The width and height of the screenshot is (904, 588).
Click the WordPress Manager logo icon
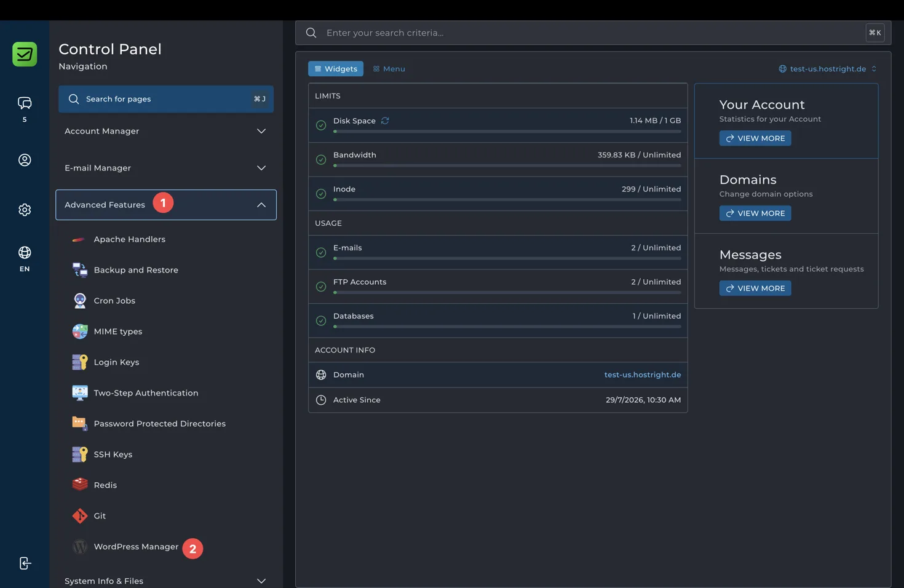[79, 547]
